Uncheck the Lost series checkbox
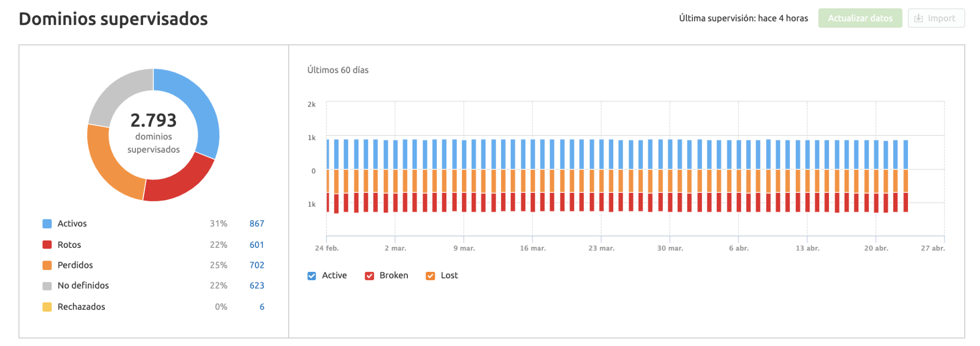Screen dimensions: 980x346 tap(430, 276)
